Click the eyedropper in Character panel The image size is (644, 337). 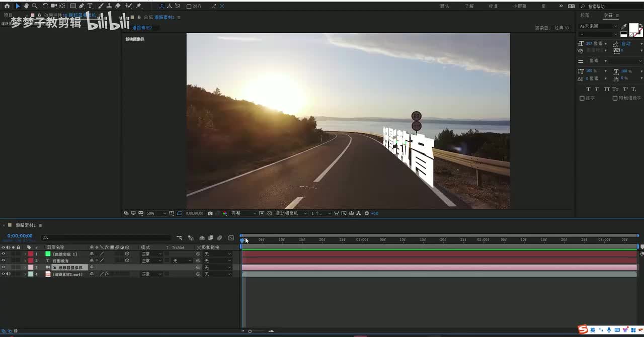tap(624, 26)
